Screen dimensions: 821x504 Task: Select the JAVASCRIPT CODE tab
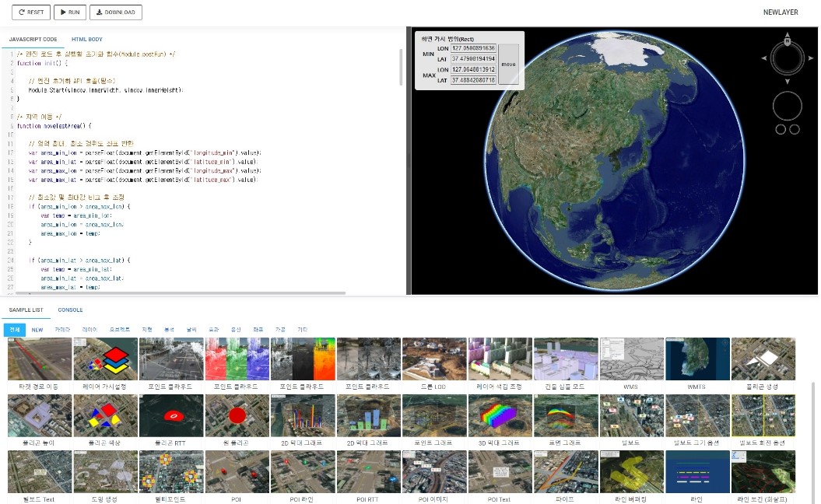click(x=33, y=39)
